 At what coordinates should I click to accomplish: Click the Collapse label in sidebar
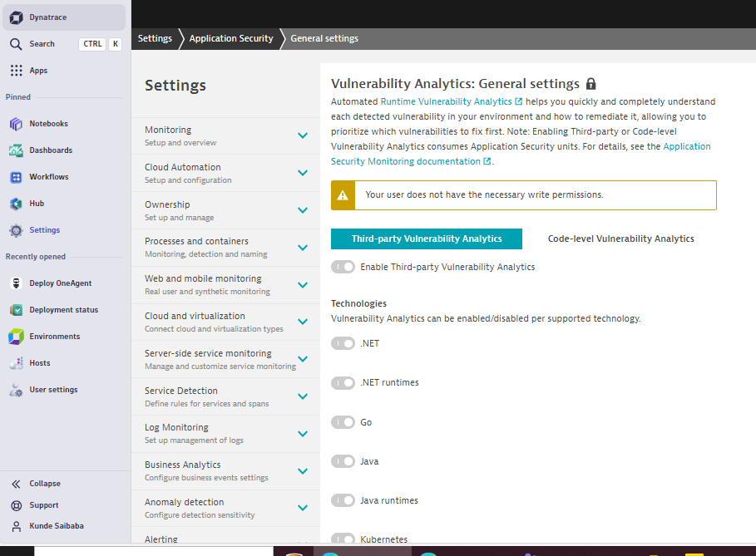point(45,484)
